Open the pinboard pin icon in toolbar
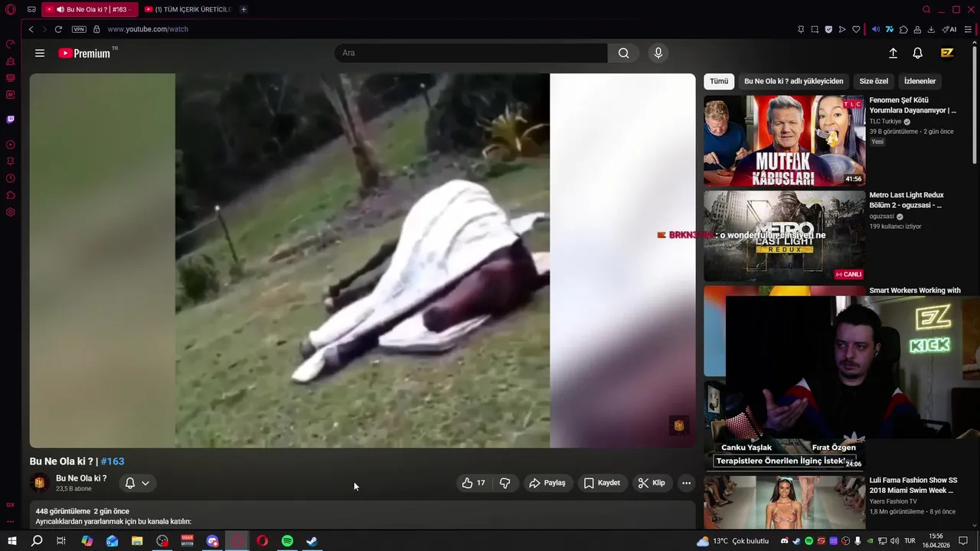The image size is (980, 551). tap(801, 29)
